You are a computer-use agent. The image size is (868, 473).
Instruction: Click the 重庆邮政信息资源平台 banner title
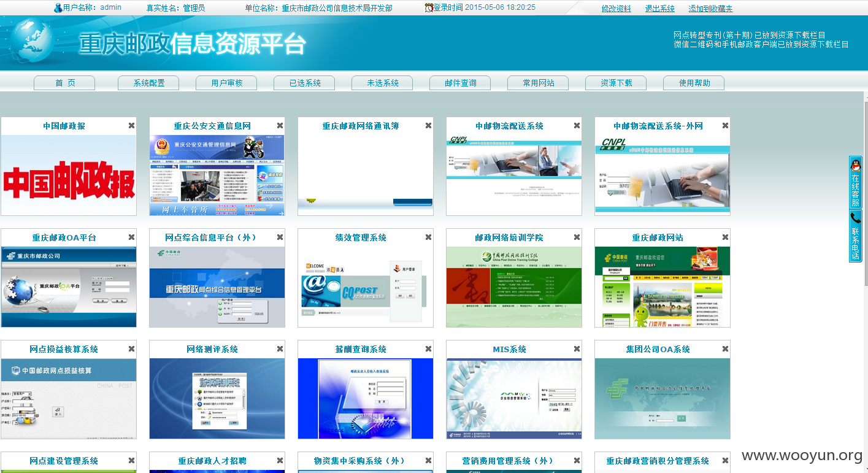coord(192,44)
